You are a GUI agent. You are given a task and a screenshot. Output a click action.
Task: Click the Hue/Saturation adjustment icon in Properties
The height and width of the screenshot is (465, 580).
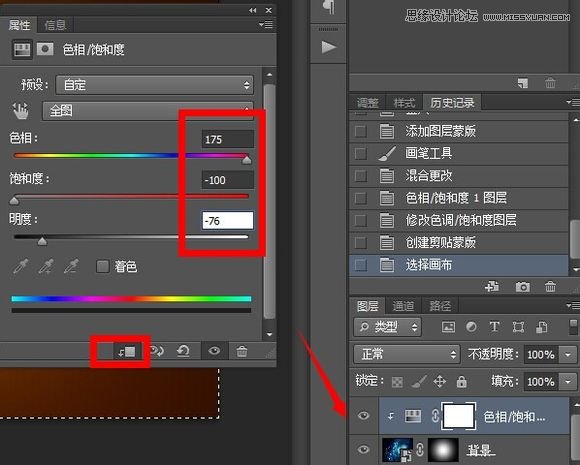click(x=22, y=49)
